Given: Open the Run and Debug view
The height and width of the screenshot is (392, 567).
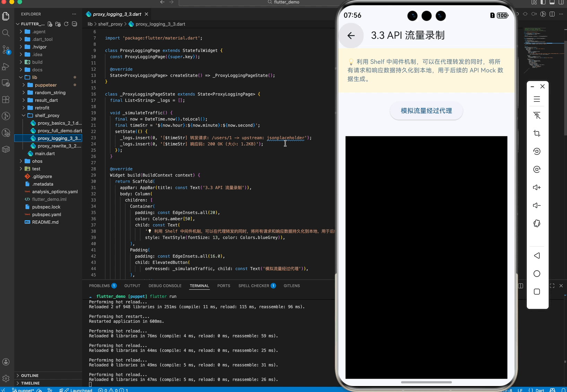Looking at the screenshot, I should (x=6, y=66).
